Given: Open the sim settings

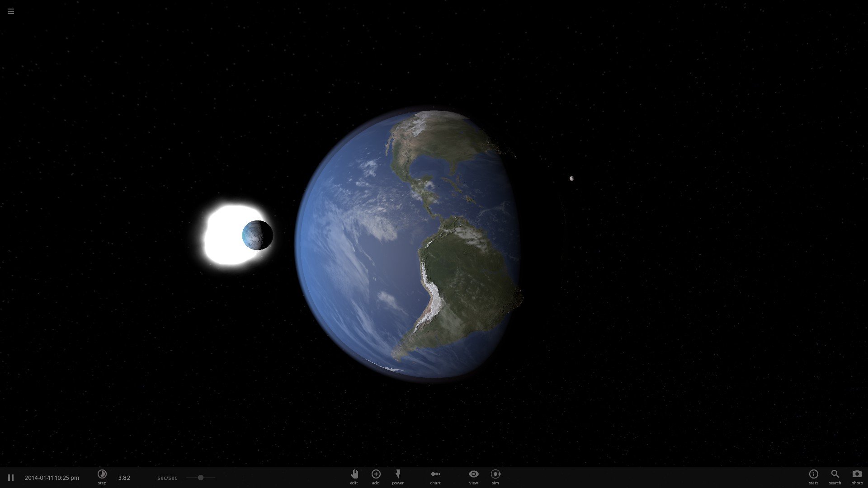Looking at the screenshot, I should 495,476.
